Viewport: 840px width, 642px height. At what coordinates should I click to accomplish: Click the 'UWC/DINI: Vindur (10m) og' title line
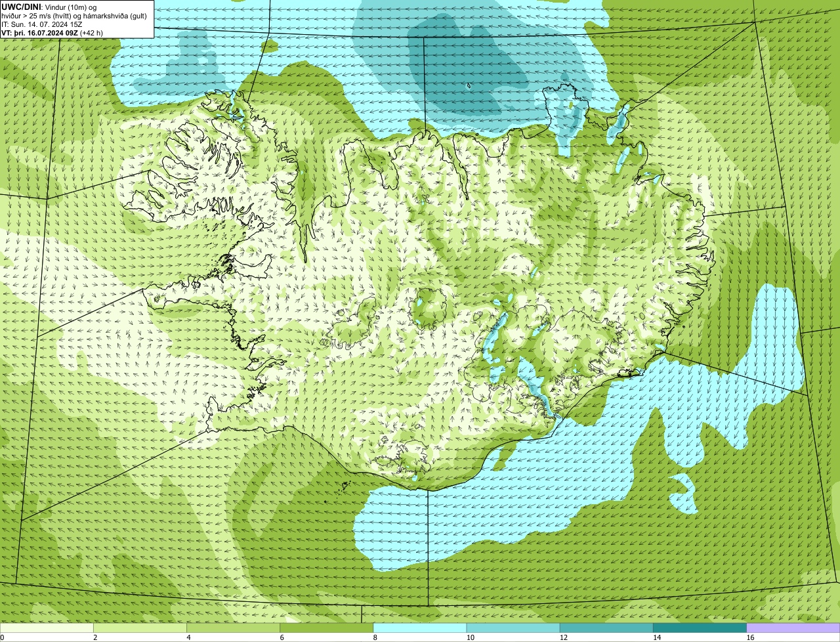tap(49, 7)
